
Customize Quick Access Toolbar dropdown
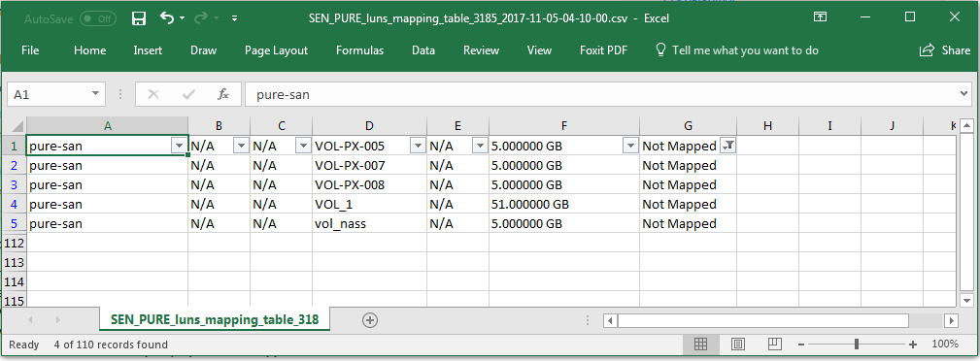tap(234, 18)
